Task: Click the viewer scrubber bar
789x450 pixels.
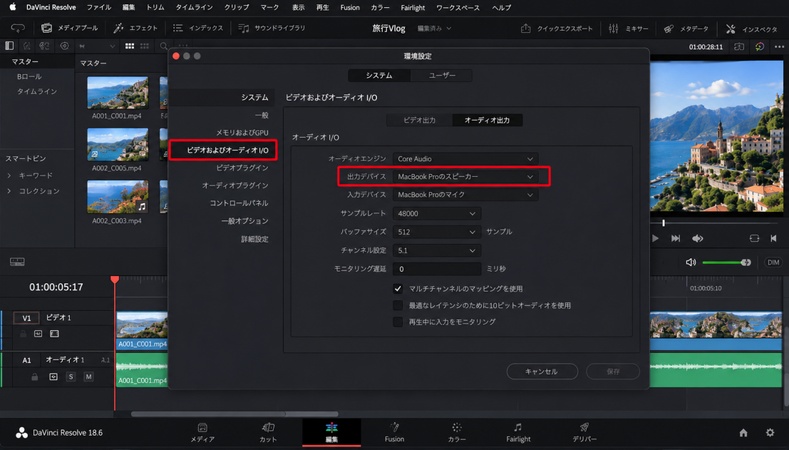Action: [716, 222]
